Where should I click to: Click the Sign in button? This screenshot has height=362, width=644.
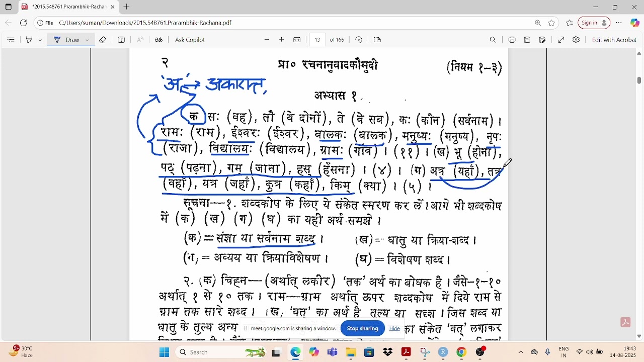click(x=594, y=23)
